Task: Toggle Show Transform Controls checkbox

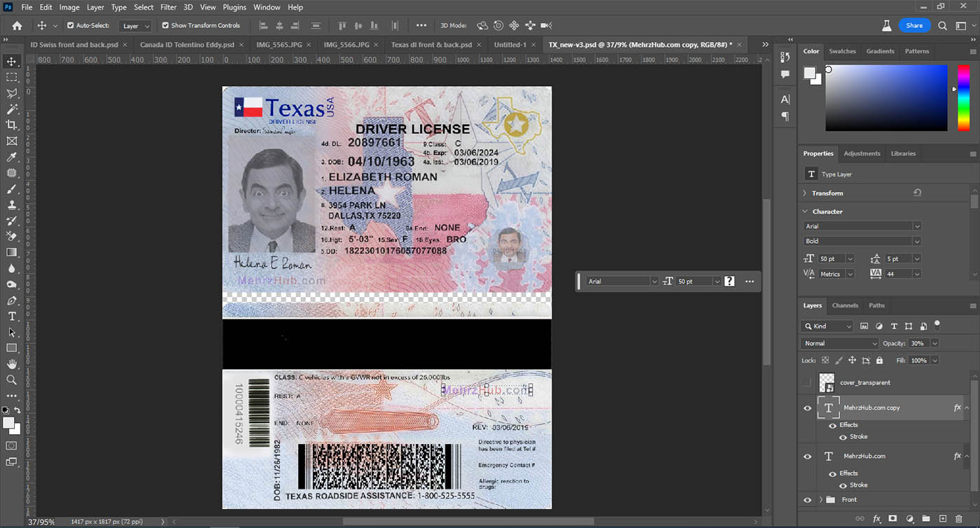Action: click(x=165, y=25)
